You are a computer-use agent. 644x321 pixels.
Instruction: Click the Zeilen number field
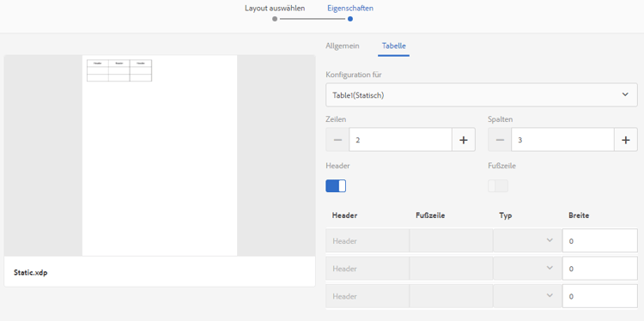coord(400,140)
